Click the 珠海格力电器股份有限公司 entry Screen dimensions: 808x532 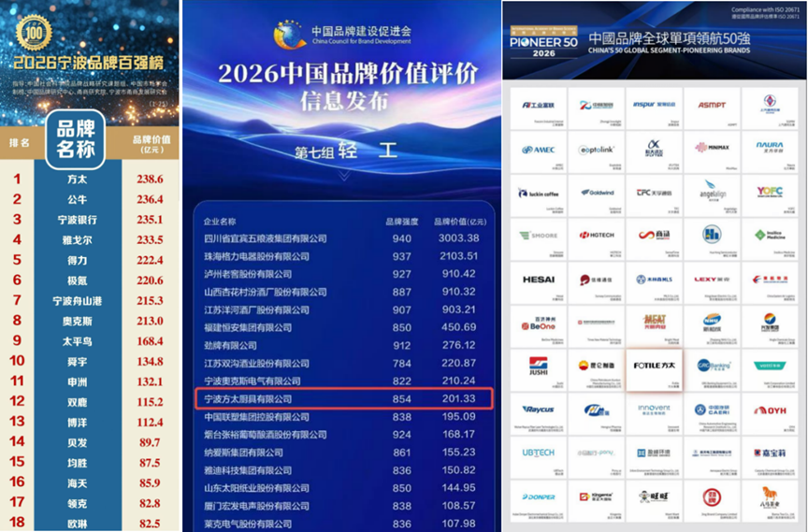(x=256, y=256)
